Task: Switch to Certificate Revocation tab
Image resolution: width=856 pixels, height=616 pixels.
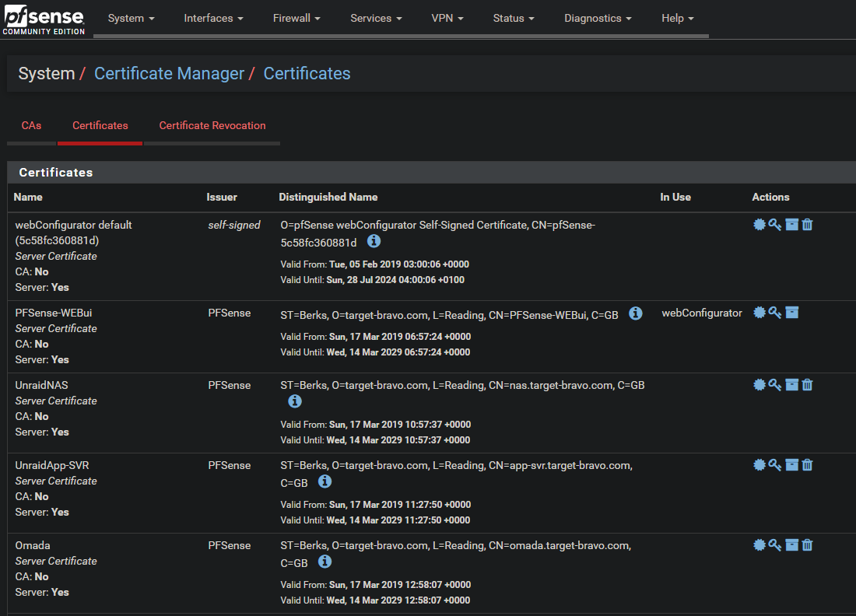Action: pos(212,125)
